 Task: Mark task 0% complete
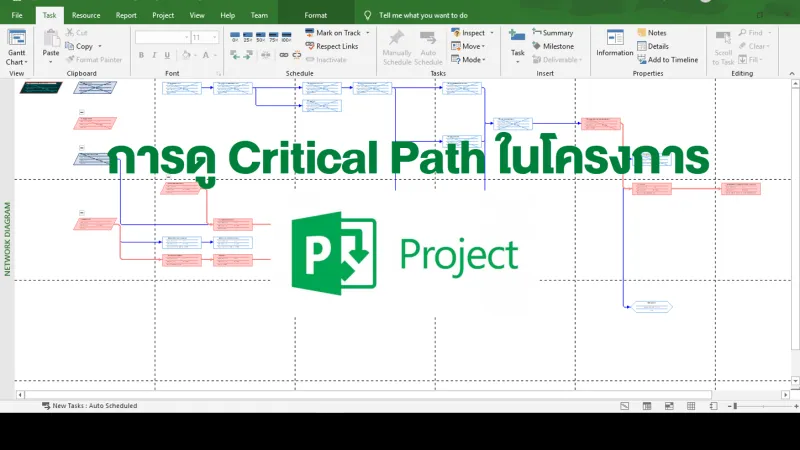(235, 37)
